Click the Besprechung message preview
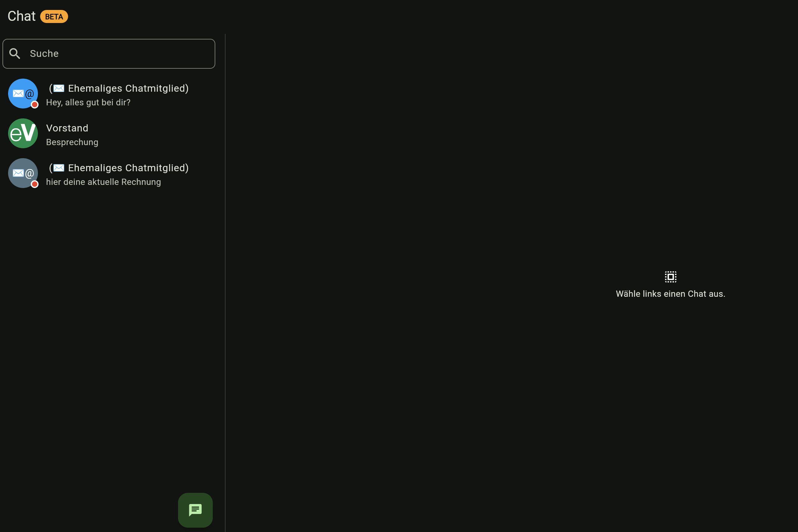Image resolution: width=798 pixels, height=532 pixels. point(72,142)
